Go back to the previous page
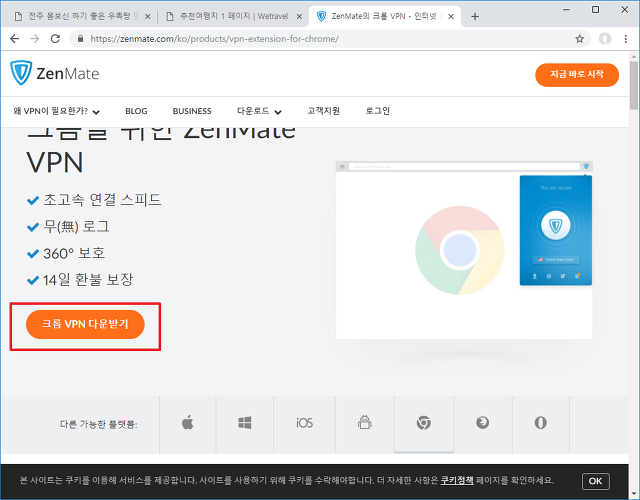640x500 pixels. pos(15,39)
